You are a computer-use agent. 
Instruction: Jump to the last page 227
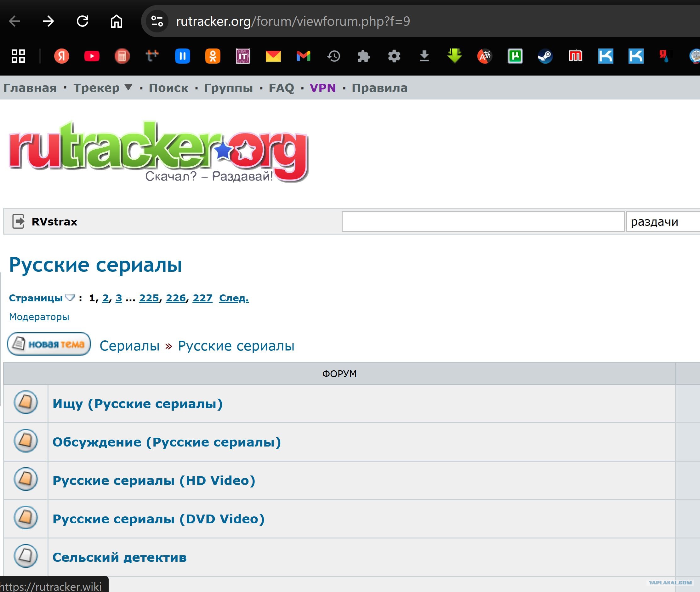coord(202,298)
